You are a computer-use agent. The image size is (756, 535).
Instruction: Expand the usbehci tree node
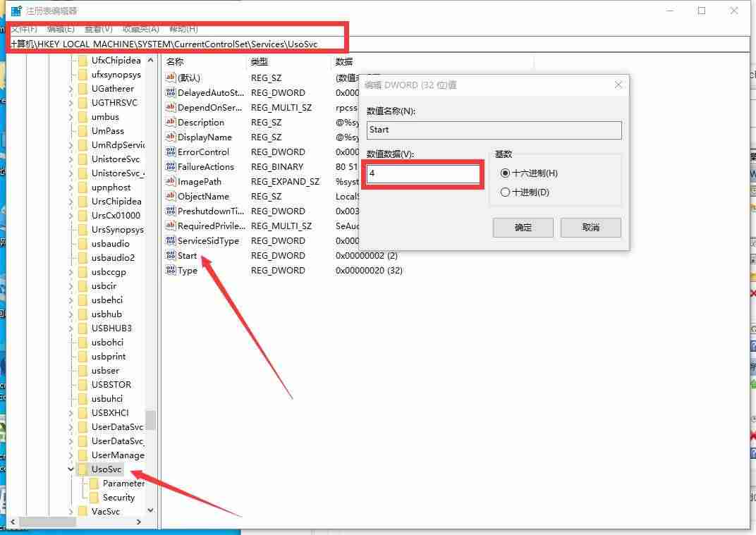tap(71, 300)
